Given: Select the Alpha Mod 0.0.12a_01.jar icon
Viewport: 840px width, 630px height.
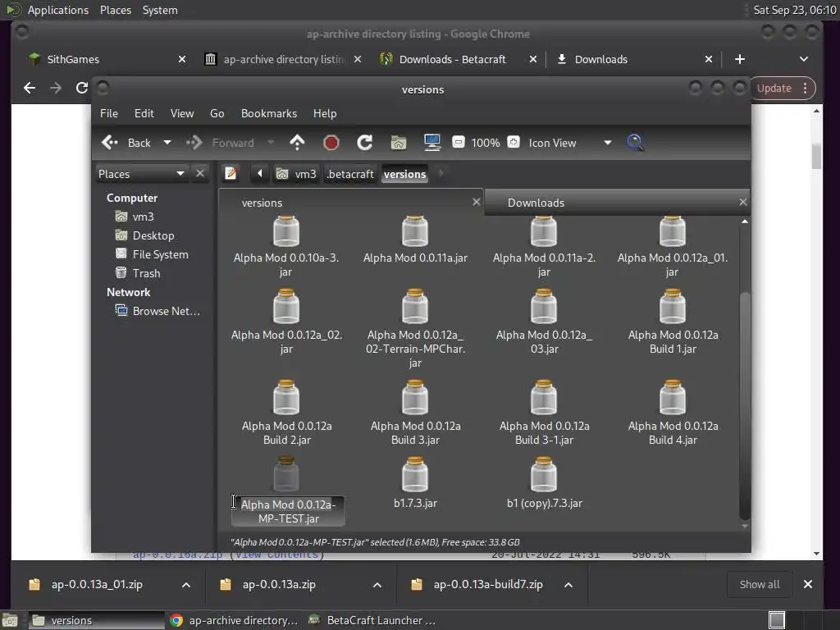Looking at the screenshot, I should (673, 231).
